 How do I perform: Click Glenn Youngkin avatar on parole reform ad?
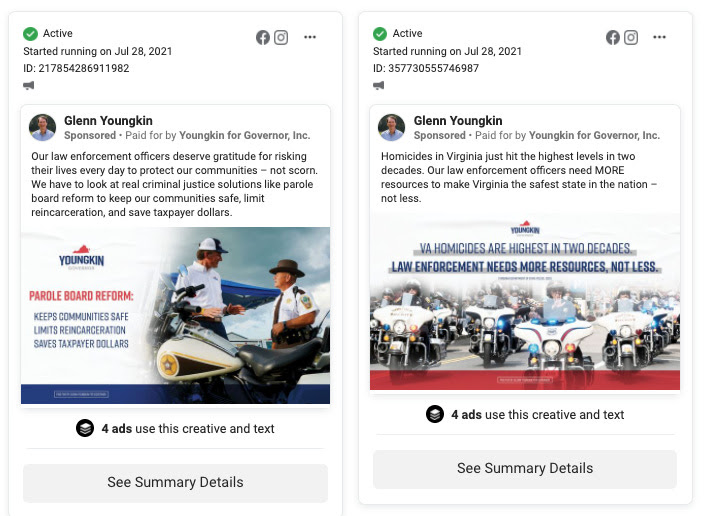tap(43, 128)
